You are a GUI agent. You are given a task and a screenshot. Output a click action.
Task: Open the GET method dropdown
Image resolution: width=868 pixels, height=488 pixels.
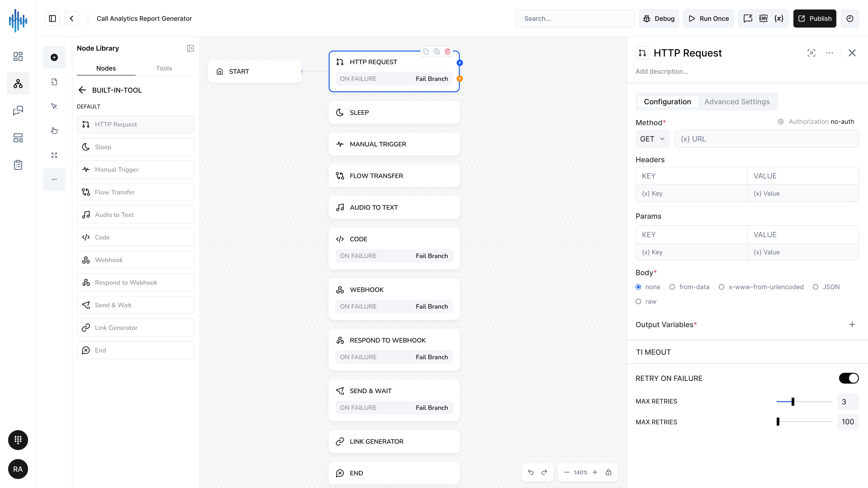[653, 139]
